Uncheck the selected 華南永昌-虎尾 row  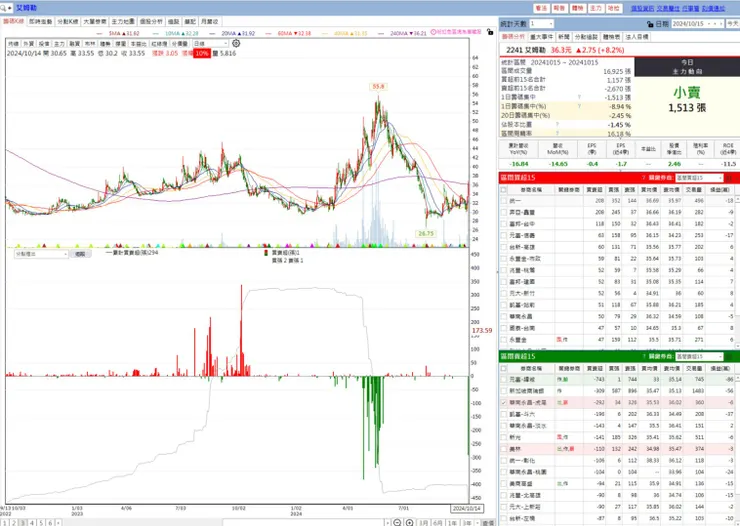coord(504,402)
